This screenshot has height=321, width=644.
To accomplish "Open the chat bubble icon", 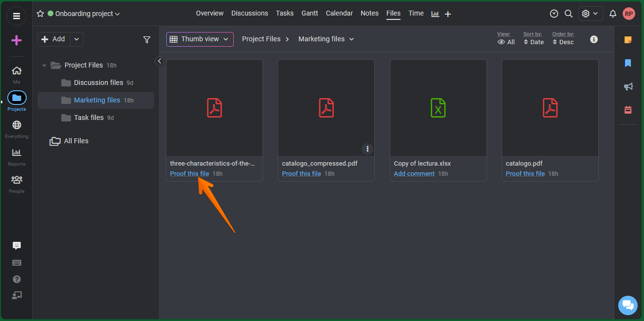I will coord(627,305).
